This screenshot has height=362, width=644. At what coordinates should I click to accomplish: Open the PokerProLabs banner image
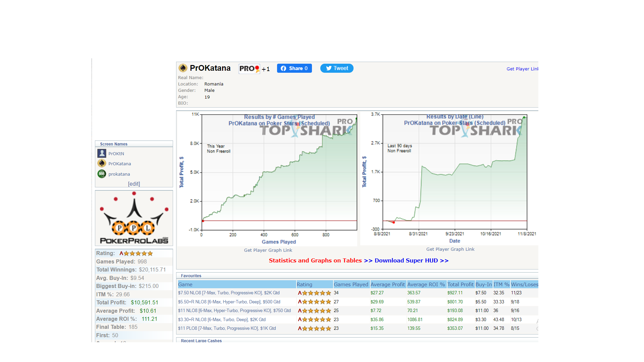click(134, 218)
